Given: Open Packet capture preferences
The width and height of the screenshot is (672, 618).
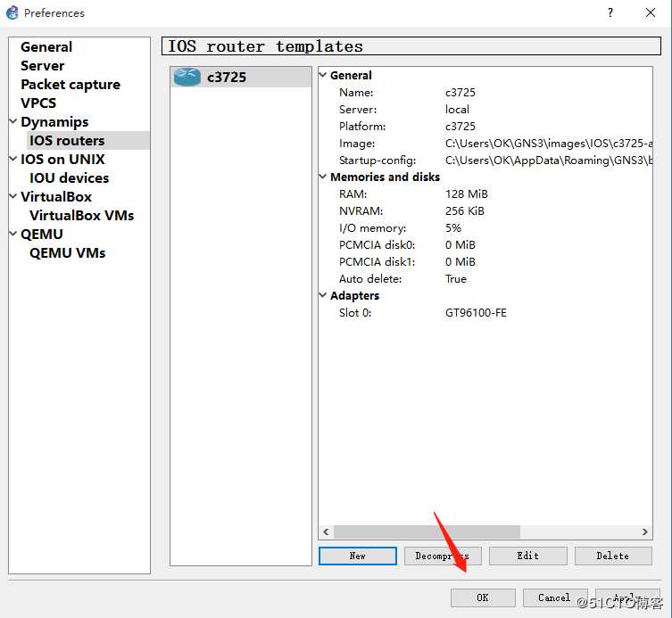Looking at the screenshot, I should pos(71,85).
